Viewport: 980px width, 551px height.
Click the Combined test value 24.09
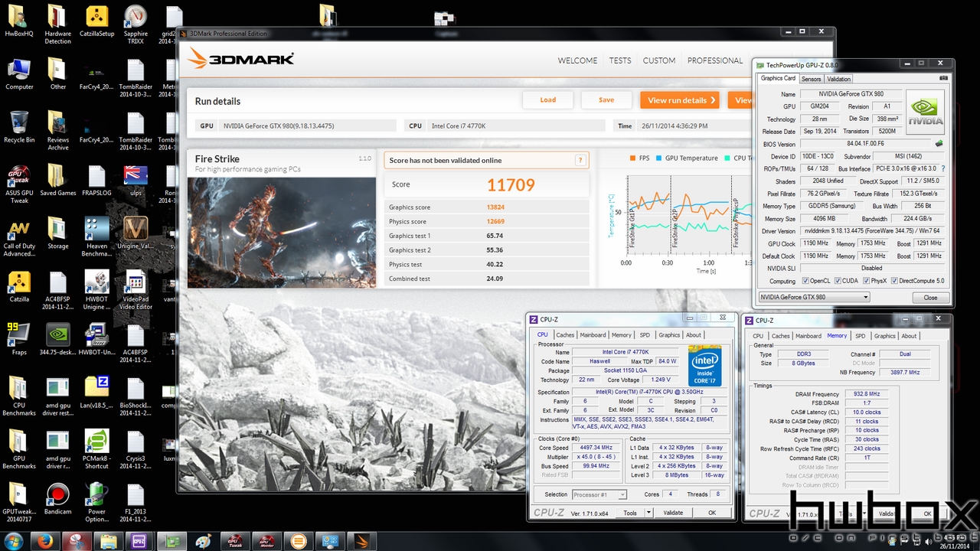tap(495, 279)
